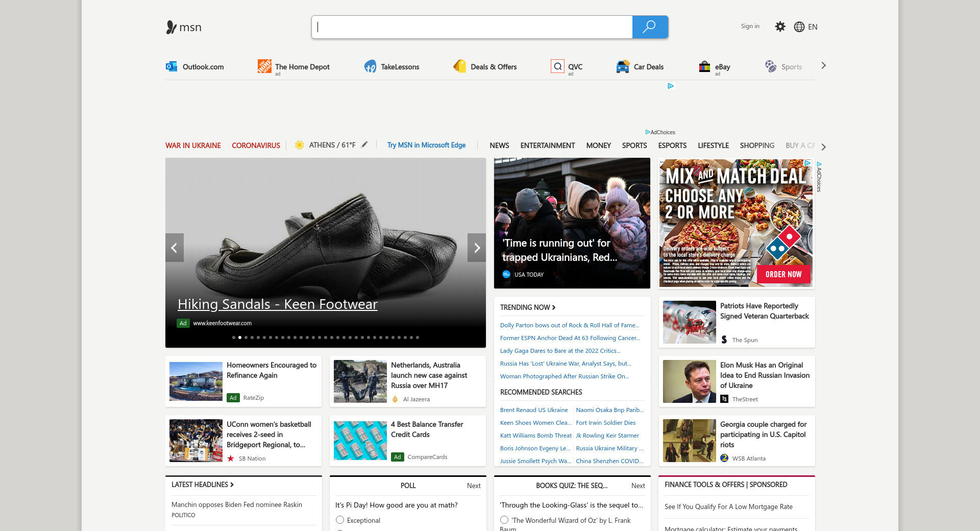The height and width of the screenshot is (531, 980).
Task: Click the Sign in link
Action: (x=750, y=26)
